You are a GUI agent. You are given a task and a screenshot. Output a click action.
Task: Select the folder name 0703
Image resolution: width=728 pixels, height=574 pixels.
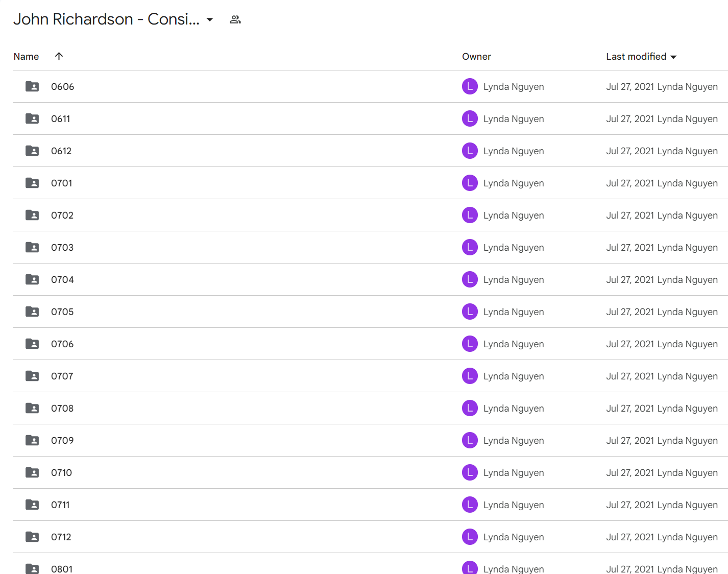(62, 248)
